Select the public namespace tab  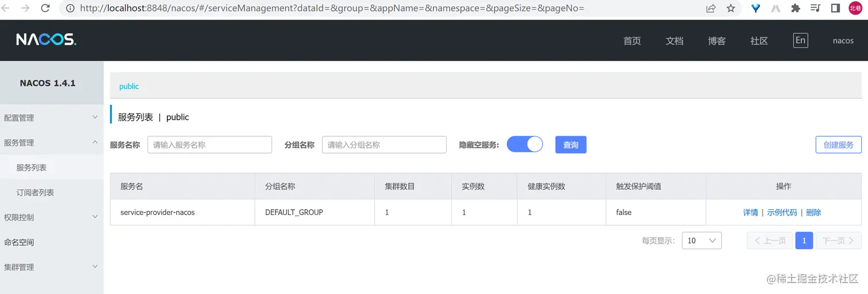[x=129, y=86]
